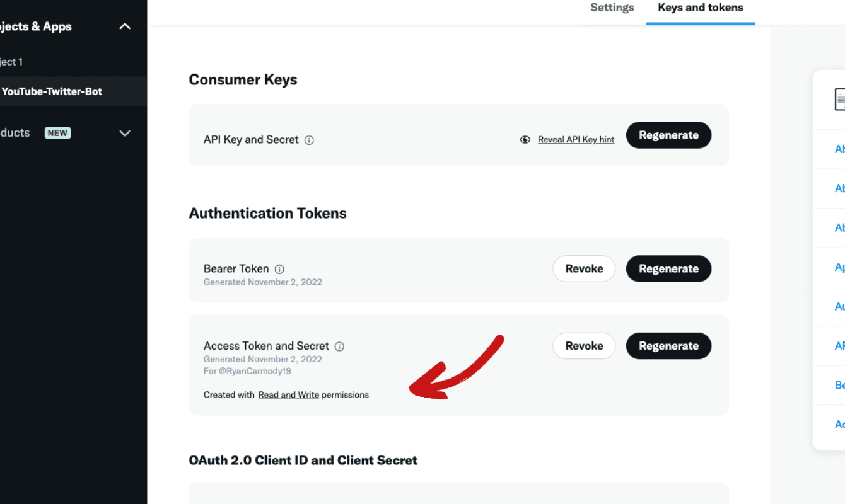Regenerate the Access Token and Secret
Viewport: 845px width, 504px height.
pos(668,346)
